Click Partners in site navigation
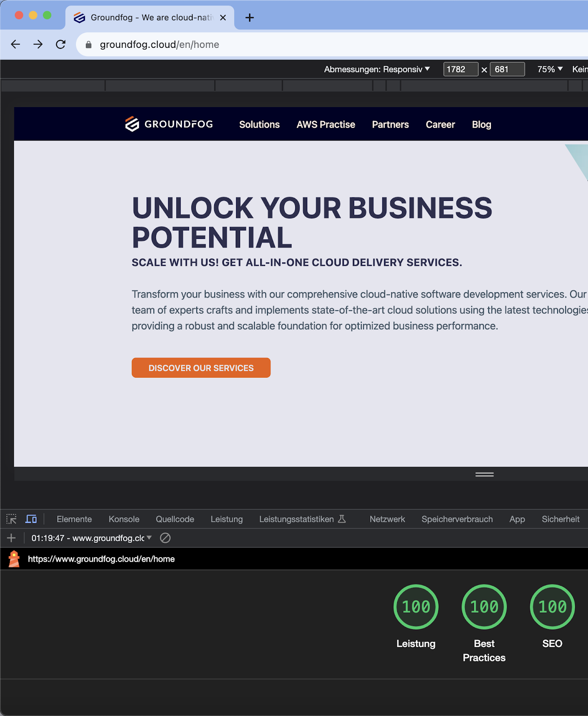The image size is (588, 716). click(x=390, y=124)
